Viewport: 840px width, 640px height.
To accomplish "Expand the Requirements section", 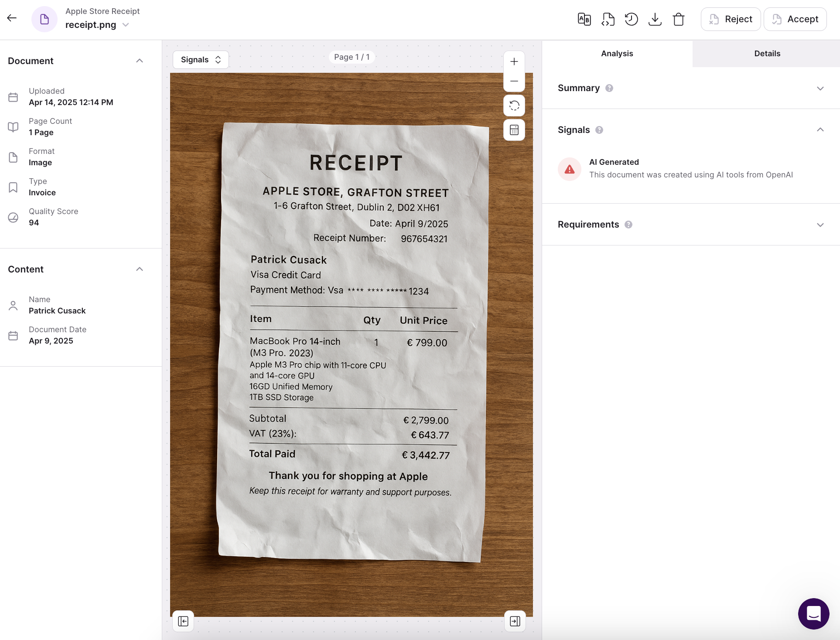I will click(x=820, y=225).
